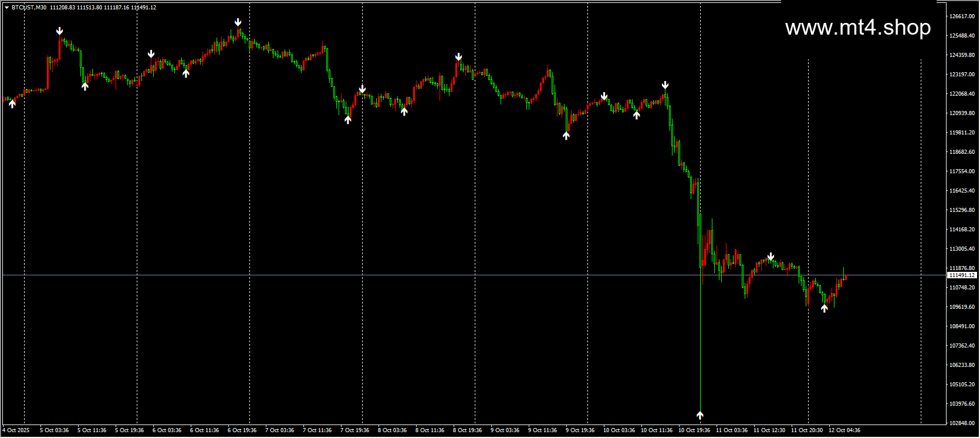Click price axis label 108491.00

(962, 326)
